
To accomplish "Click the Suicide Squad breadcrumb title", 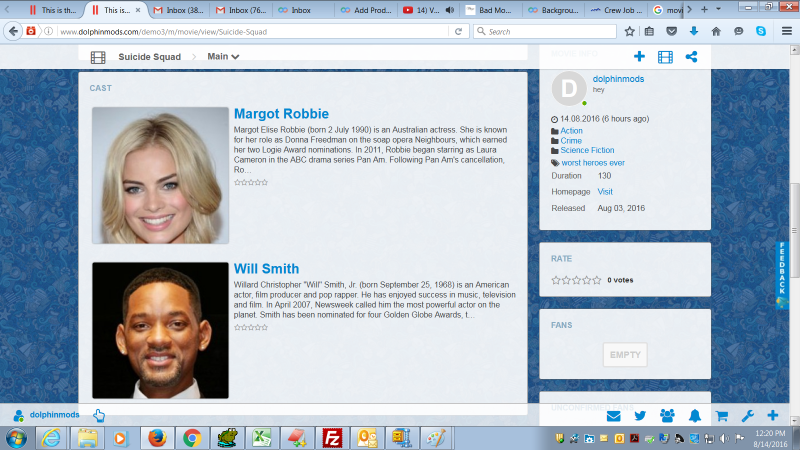I will pyautogui.click(x=149, y=57).
